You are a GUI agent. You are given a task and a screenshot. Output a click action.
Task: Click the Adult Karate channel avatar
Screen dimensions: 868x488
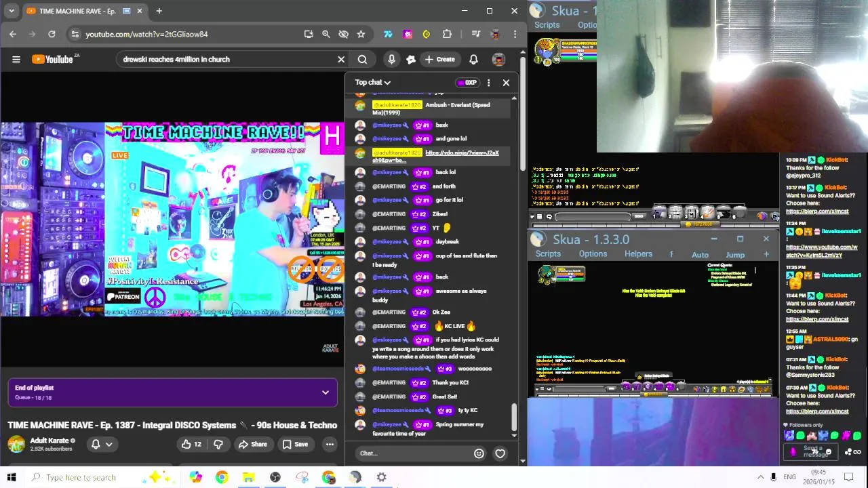(16, 445)
